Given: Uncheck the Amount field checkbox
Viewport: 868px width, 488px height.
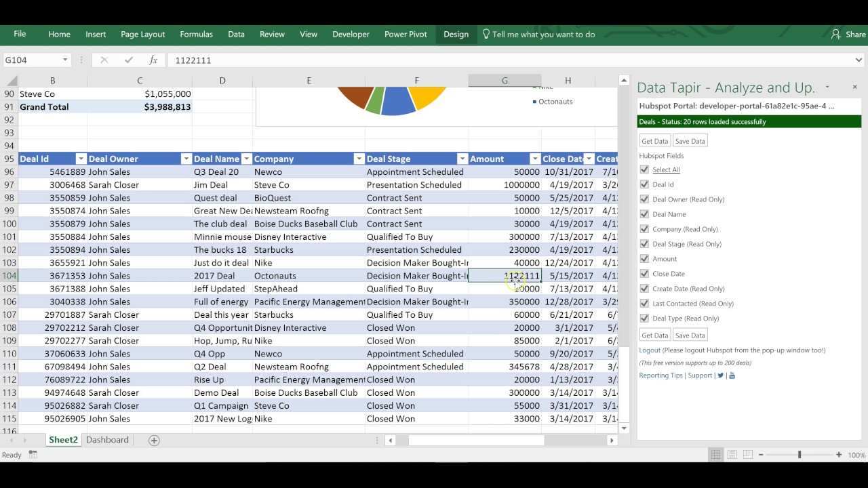Looking at the screenshot, I should tap(644, 259).
